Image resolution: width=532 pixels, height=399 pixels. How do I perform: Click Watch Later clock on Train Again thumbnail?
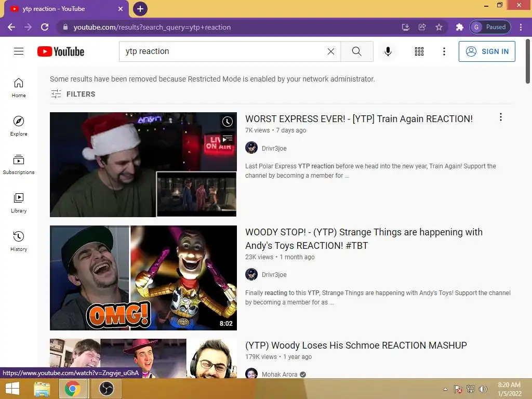(x=228, y=122)
